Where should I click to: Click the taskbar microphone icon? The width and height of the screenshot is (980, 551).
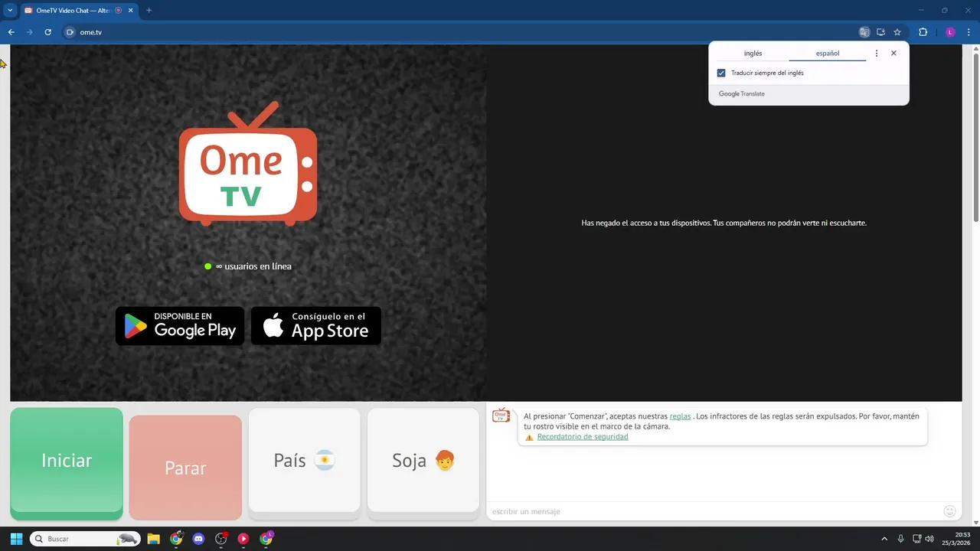pyautogui.click(x=901, y=539)
